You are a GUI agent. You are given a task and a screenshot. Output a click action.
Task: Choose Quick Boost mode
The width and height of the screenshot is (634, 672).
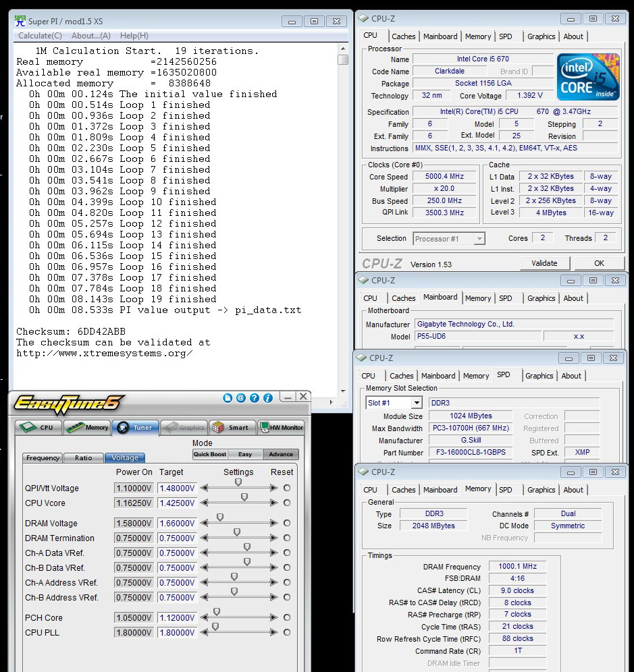pyautogui.click(x=210, y=454)
